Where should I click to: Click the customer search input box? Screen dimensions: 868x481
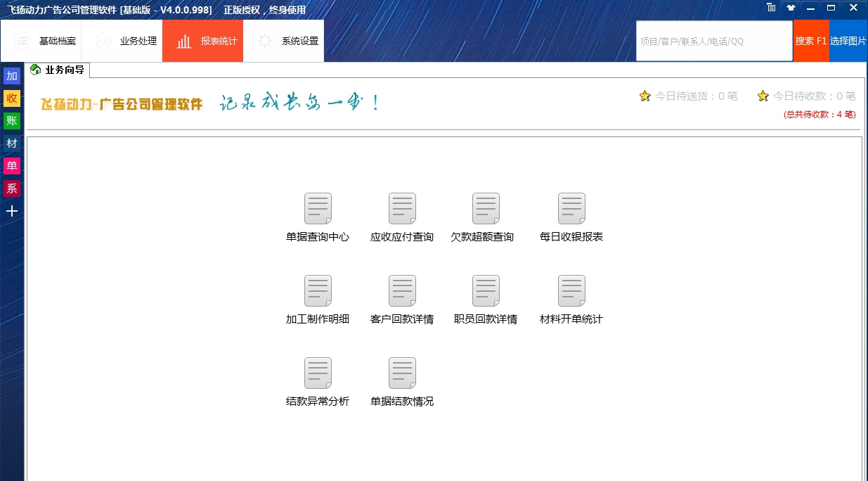pyautogui.click(x=714, y=41)
